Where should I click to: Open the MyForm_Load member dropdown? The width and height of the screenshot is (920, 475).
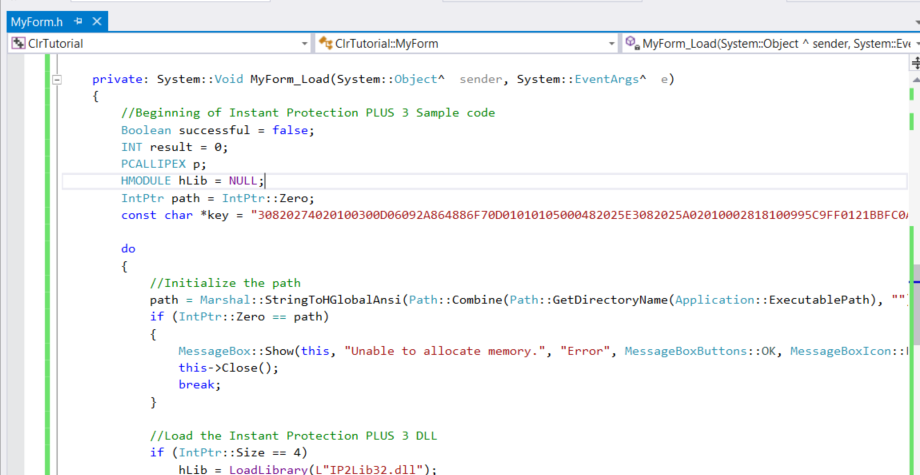point(770,43)
